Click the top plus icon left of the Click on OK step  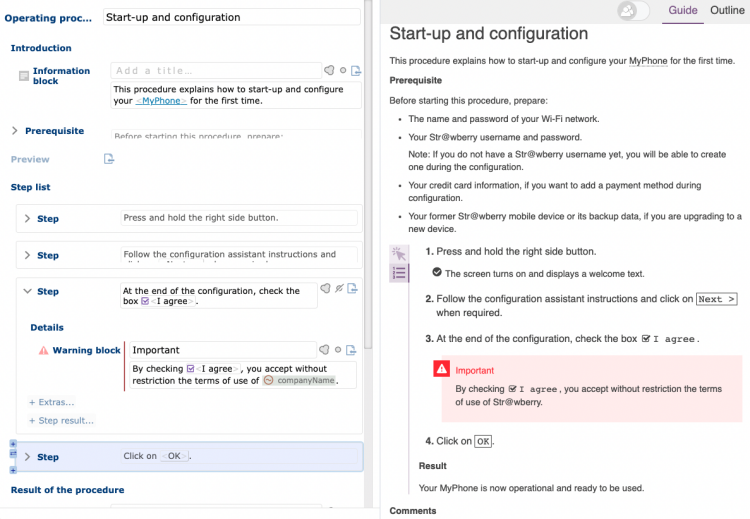(x=13, y=444)
